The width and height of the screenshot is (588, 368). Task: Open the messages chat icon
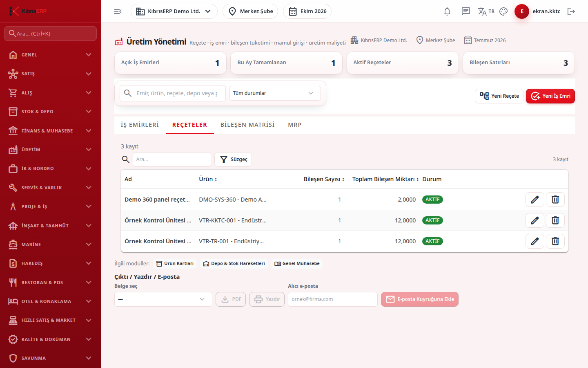pyautogui.click(x=466, y=11)
